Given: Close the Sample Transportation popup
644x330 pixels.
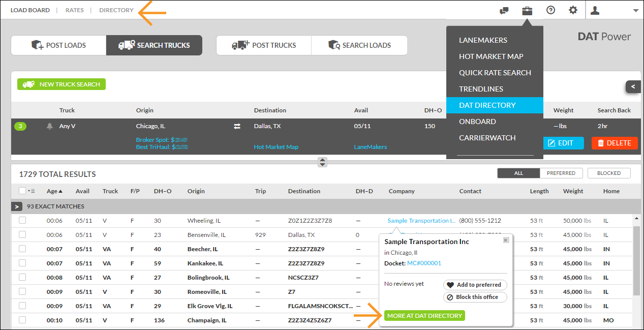Looking at the screenshot, I should click(x=505, y=240).
